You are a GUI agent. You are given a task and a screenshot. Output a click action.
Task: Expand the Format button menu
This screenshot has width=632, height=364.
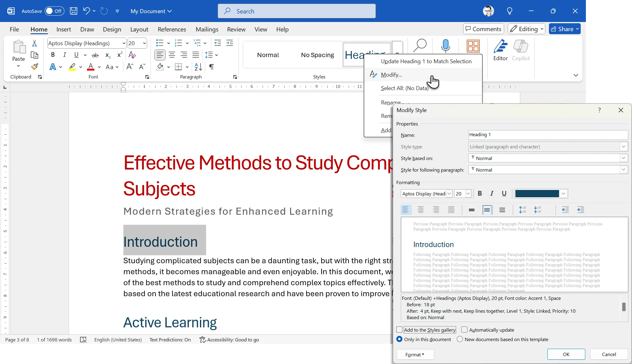[x=415, y=355]
